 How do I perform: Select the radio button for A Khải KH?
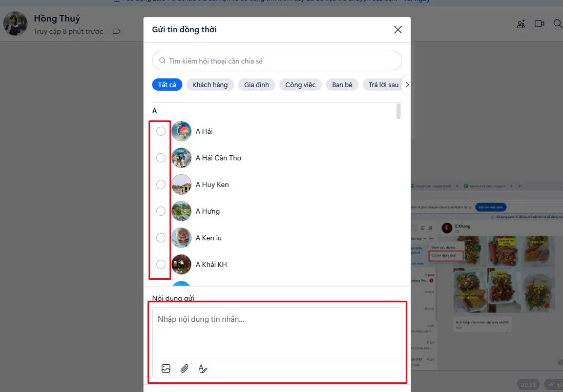[161, 264]
